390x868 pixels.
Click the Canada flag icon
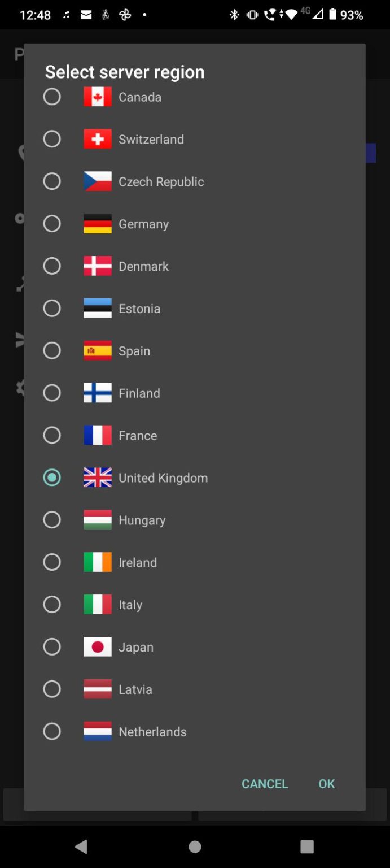coord(97,97)
